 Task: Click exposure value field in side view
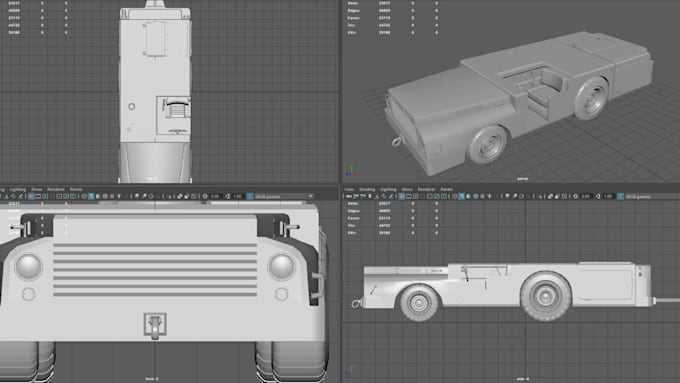point(585,196)
